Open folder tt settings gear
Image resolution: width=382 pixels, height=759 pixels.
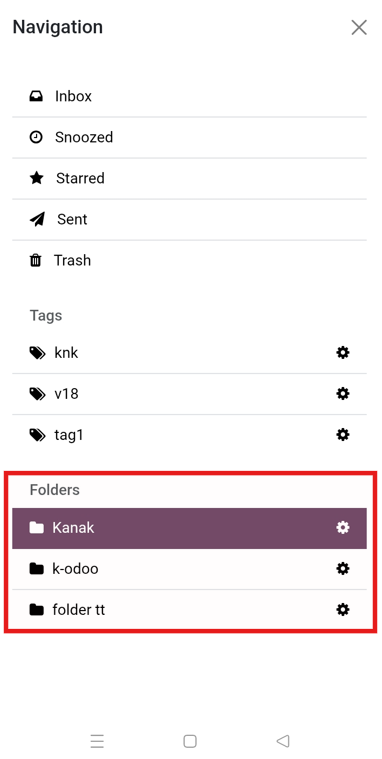tap(343, 609)
